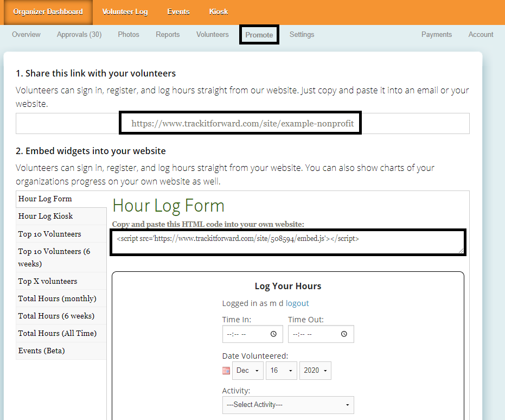Select Total Hours (All Time) widget
This screenshot has width=505, height=420.
[x=61, y=333]
